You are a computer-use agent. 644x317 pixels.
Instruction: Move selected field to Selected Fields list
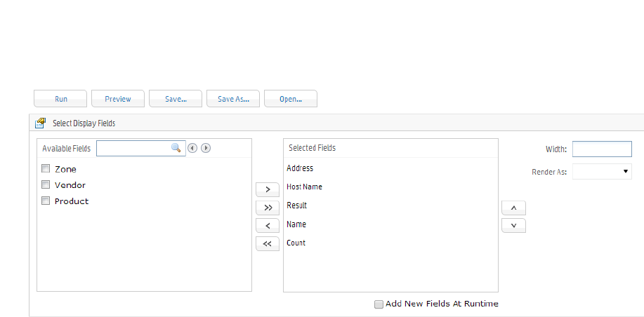tap(268, 189)
